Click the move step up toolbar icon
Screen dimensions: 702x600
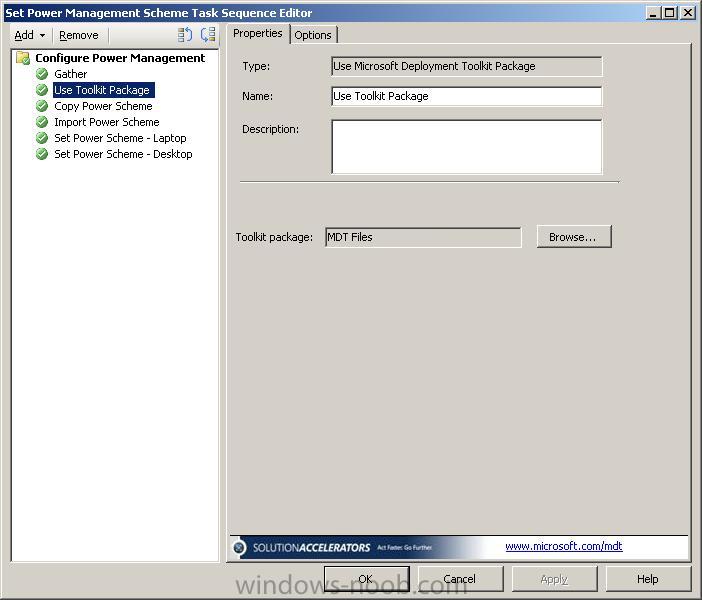click(184, 34)
